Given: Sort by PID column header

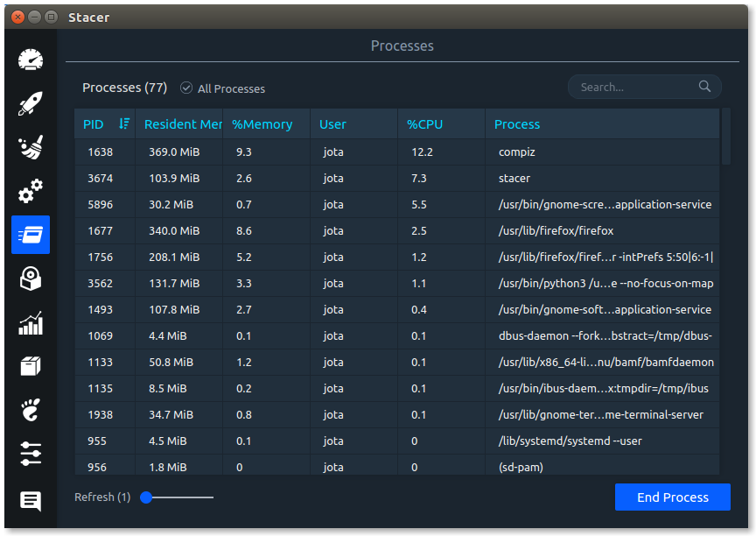Looking at the screenshot, I should [x=105, y=124].
